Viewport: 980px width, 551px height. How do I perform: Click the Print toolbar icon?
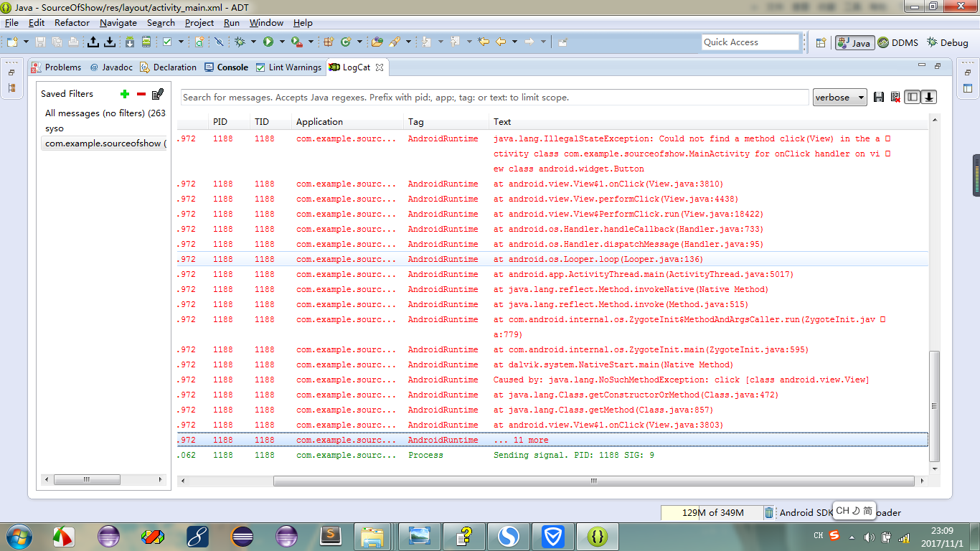(x=73, y=42)
